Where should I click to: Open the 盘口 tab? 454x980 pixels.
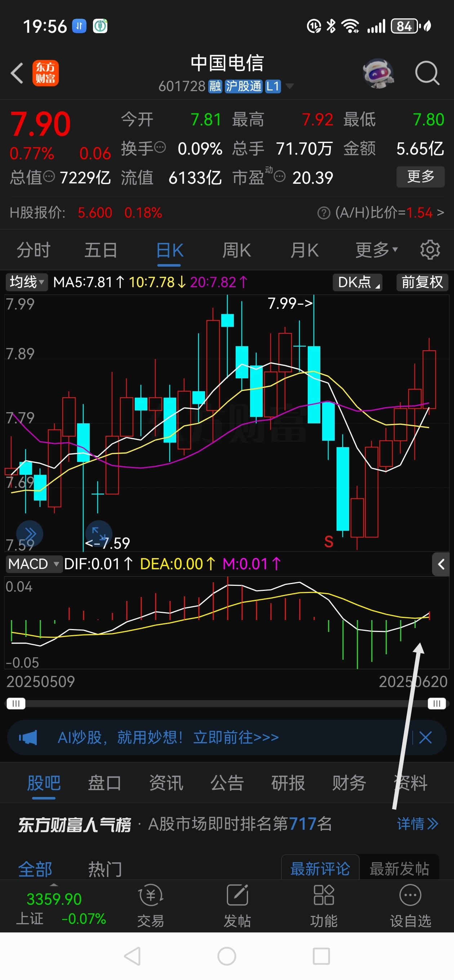(104, 783)
